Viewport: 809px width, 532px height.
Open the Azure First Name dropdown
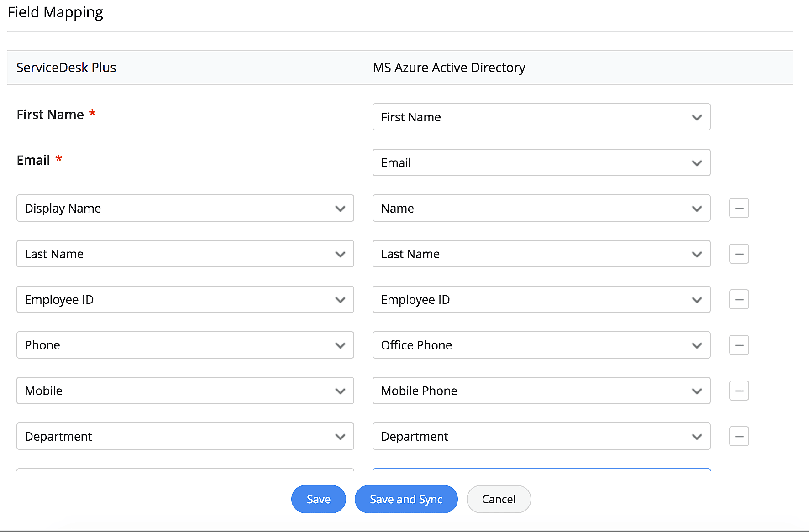[541, 117]
